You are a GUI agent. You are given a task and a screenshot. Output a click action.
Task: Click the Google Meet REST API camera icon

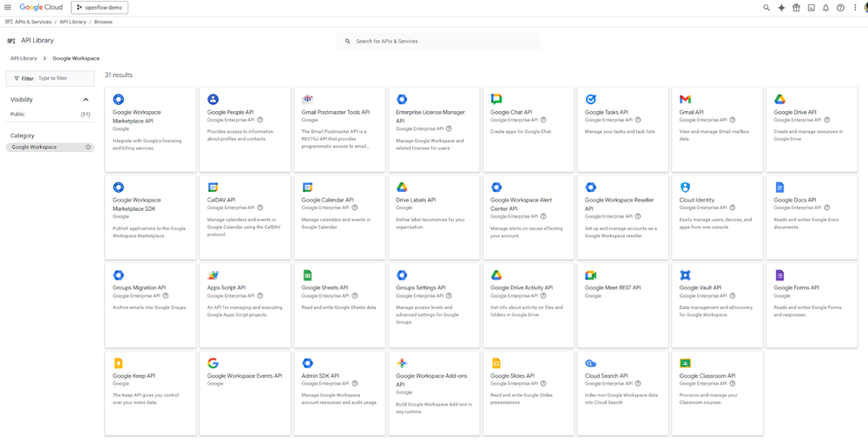point(590,275)
